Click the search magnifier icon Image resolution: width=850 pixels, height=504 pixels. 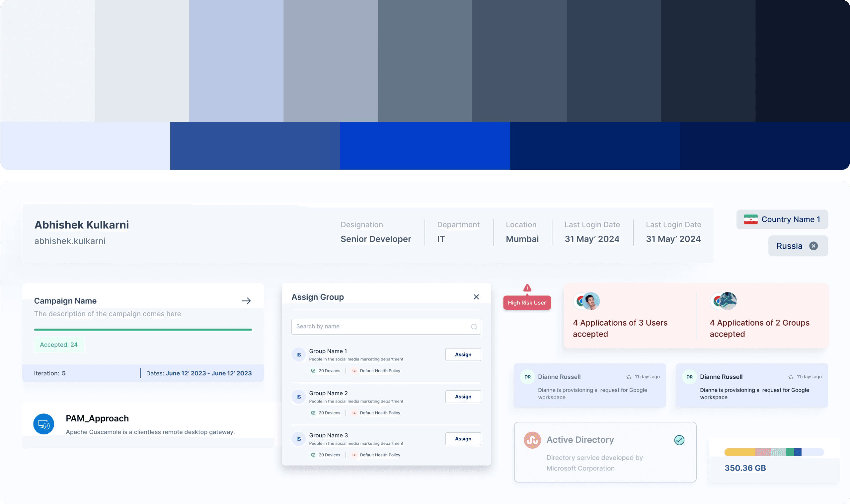[474, 327]
